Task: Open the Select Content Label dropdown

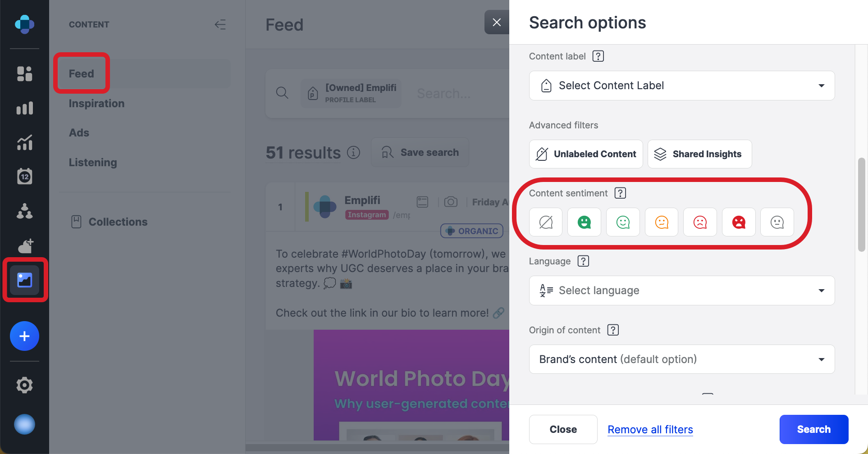Action: [681, 86]
